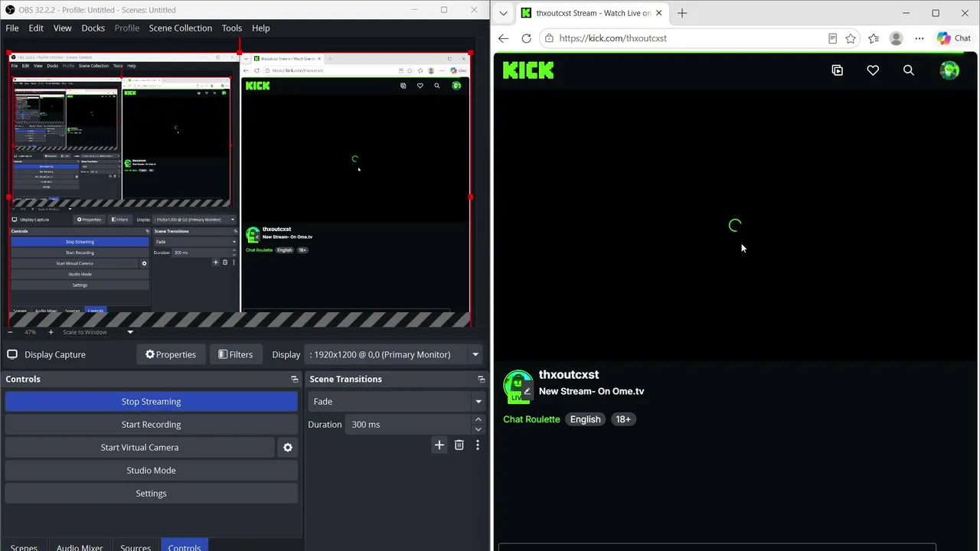Refresh the Kick page in Edge

click(526, 38)
